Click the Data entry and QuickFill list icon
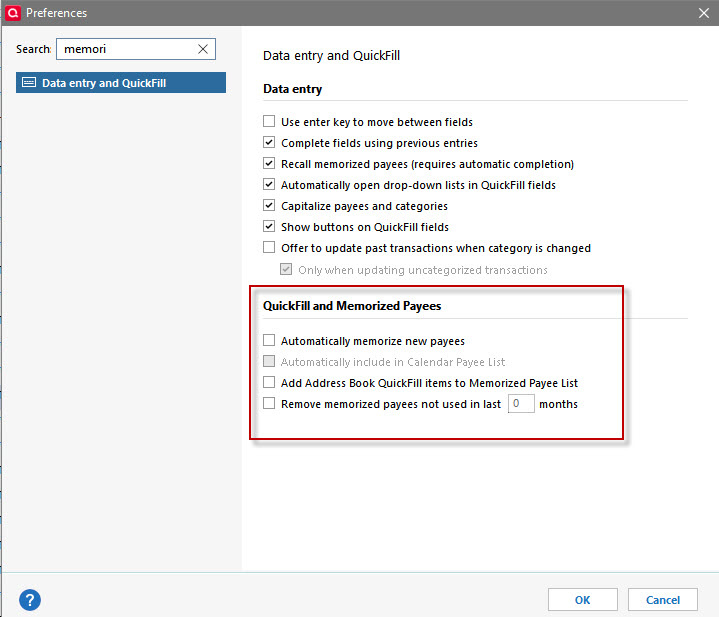 tap(29, 83)
